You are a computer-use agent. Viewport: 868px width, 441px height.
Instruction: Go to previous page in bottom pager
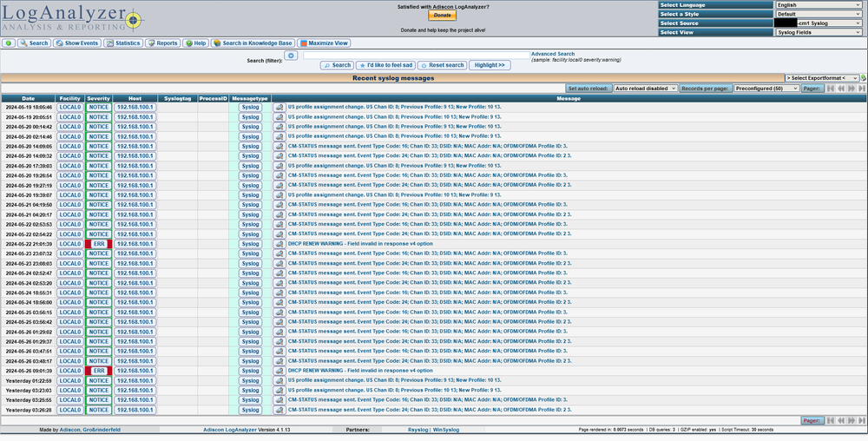(x=841, y=420)
